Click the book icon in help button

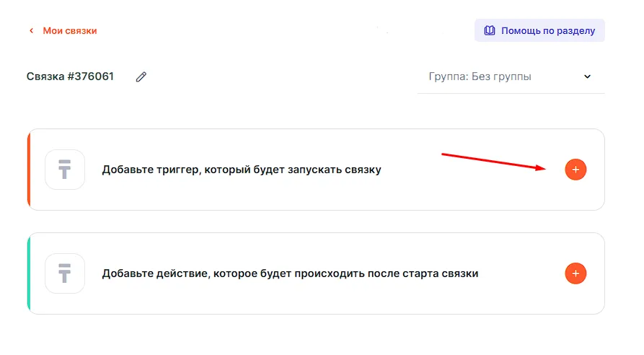[x=490, y=31]
